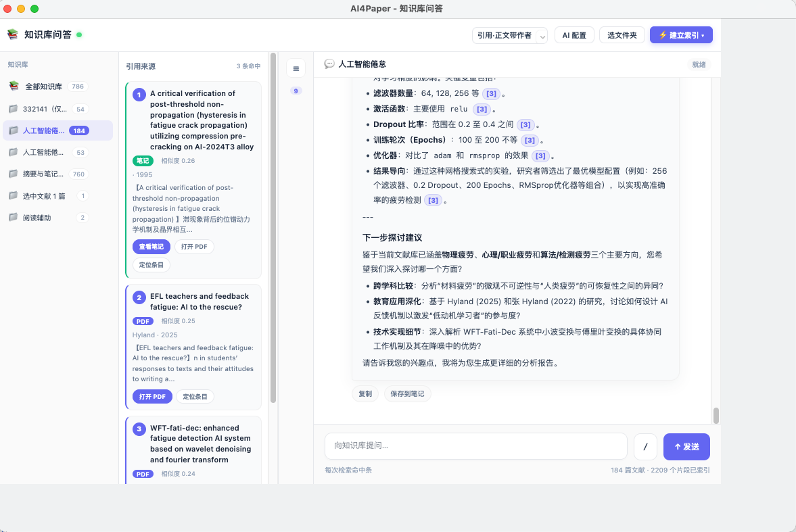Click the books icon of 全部知识库
Image resolution: width=796 pixels, height=532 pixels.
coord(14,87)
